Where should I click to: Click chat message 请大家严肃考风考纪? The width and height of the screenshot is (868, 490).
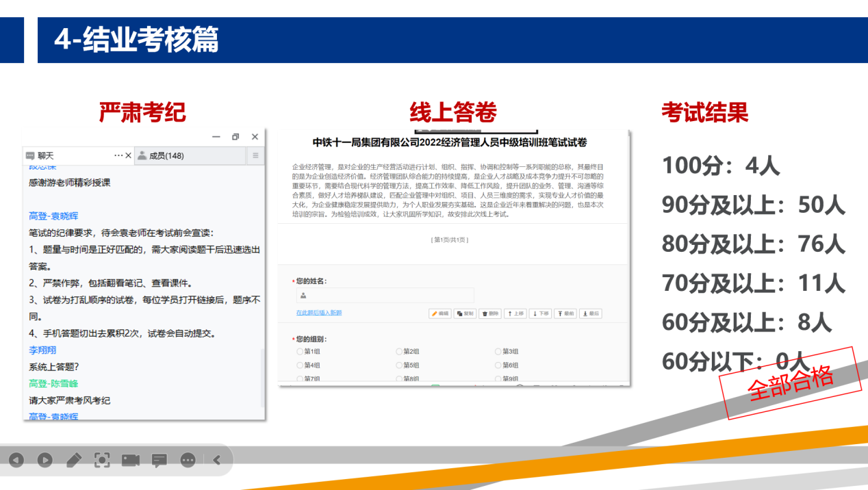(x=69, y=400)
